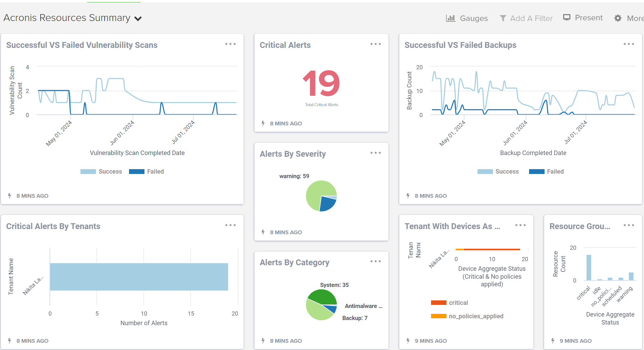Screen dimensions: 644x350
Task: Open options menu for Successful VS Failed Vulnerability Scans
Action: (230, 44)
